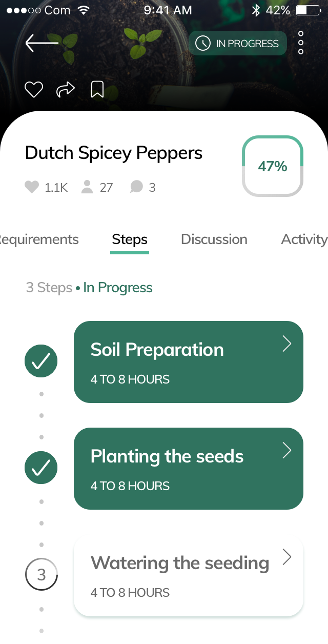Screen dimensions: 328x644
Task: Expand Planting the seeds chevron
Action: pyautogui.click(x=287, y=451)
